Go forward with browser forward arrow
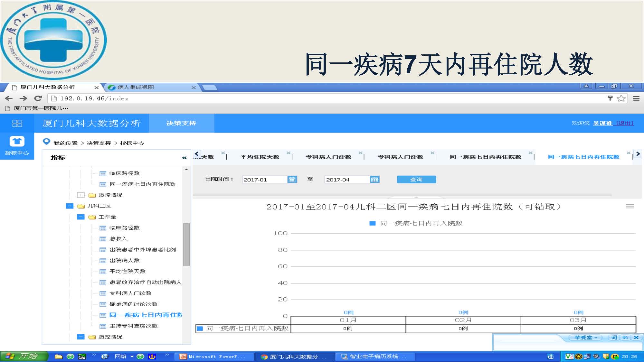644x362 pixels. (x=23, y=98)
